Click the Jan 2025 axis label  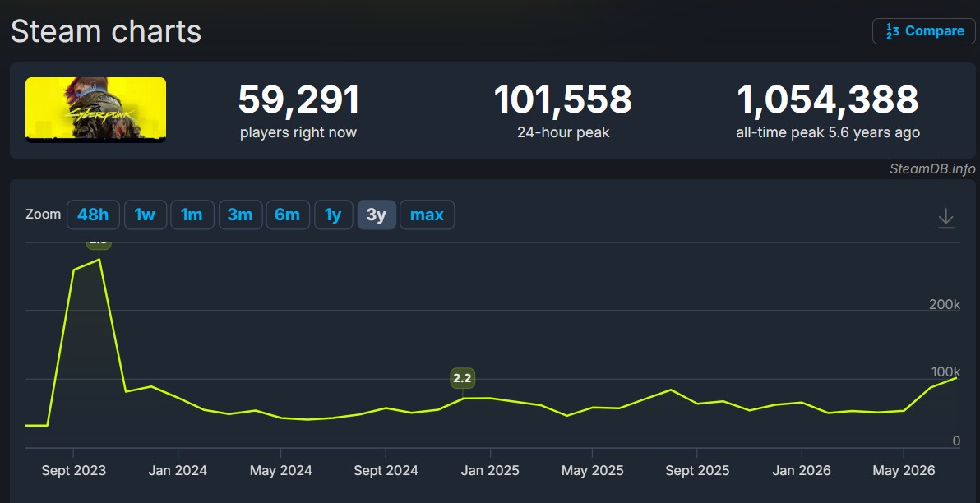(490, 470)
